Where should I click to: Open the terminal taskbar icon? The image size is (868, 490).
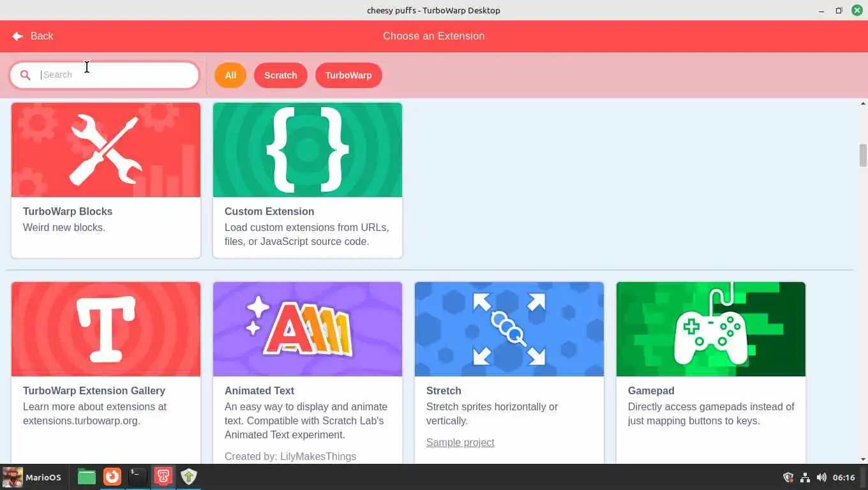click(138, 477)
